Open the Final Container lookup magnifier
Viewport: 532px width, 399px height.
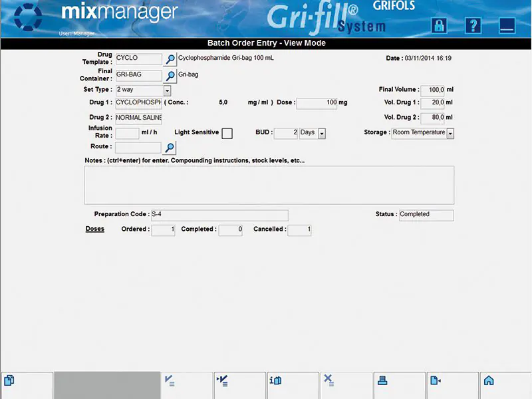point(170,76)
